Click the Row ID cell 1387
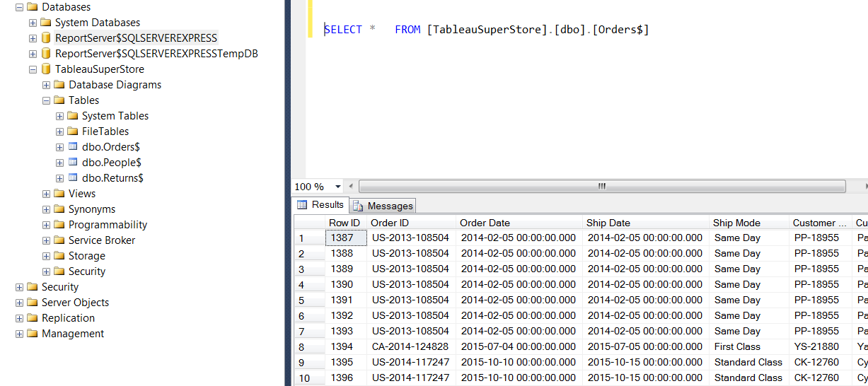The height and width of the screenshot is (386, 868). click(x=345, y=238)
